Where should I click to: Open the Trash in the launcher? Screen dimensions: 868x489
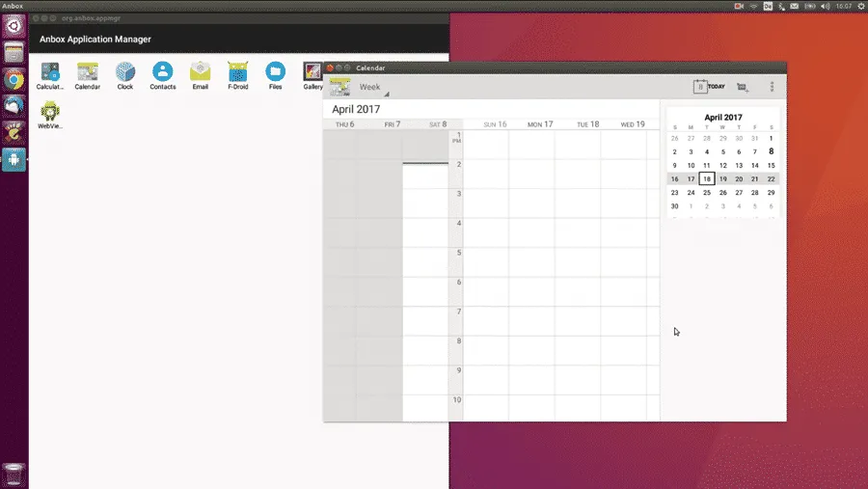tap(14, 475)
